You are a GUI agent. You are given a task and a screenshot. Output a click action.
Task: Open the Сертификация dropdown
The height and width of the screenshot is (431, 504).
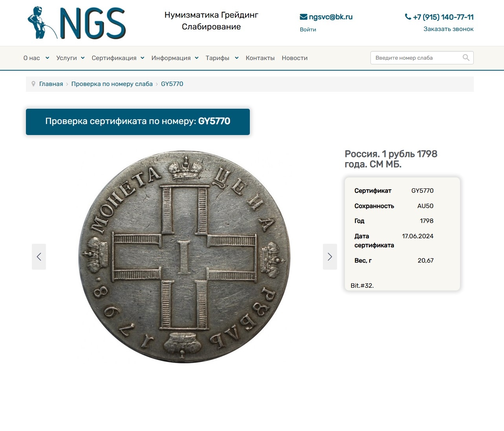point(118,58)
